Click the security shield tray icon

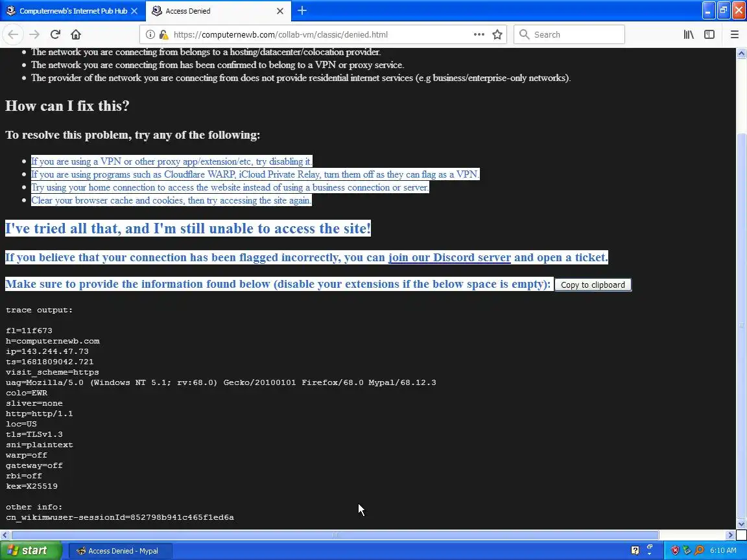675,550
